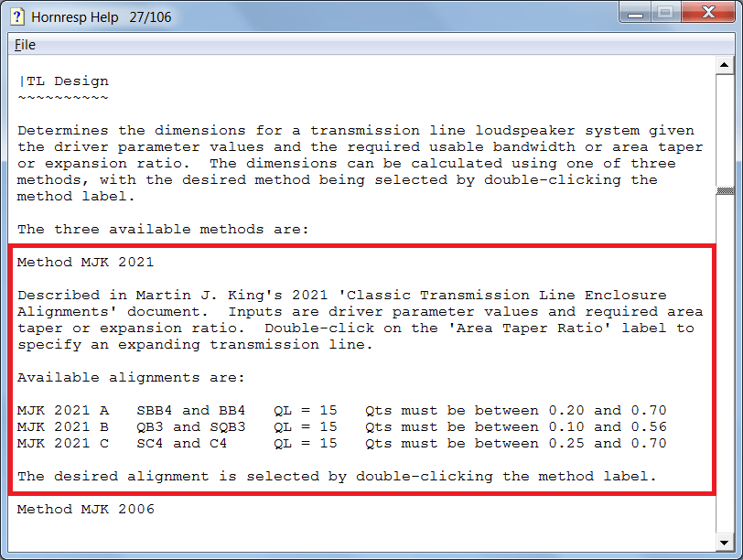Viewport: 743px width, 560px height.
Task: Click the 'Method MJK 2021' heading
Action: [86, 262]
